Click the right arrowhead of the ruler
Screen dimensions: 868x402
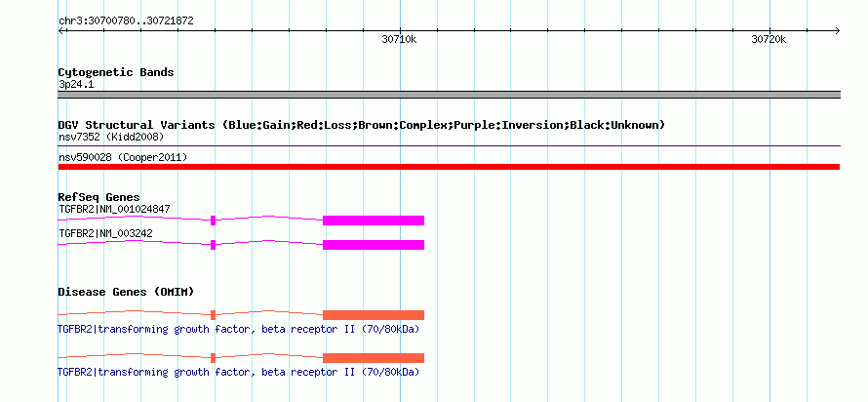click(x=837, y=30)
